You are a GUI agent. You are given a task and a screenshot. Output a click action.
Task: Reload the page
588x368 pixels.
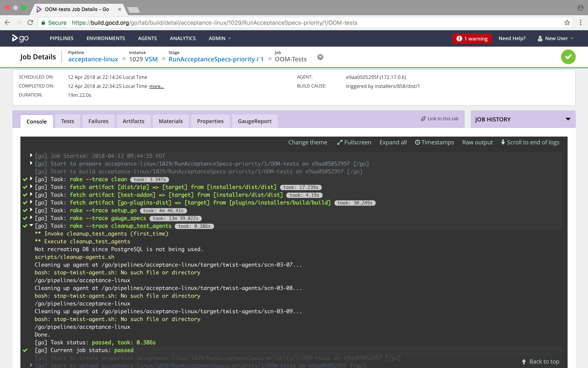(30, 23)
